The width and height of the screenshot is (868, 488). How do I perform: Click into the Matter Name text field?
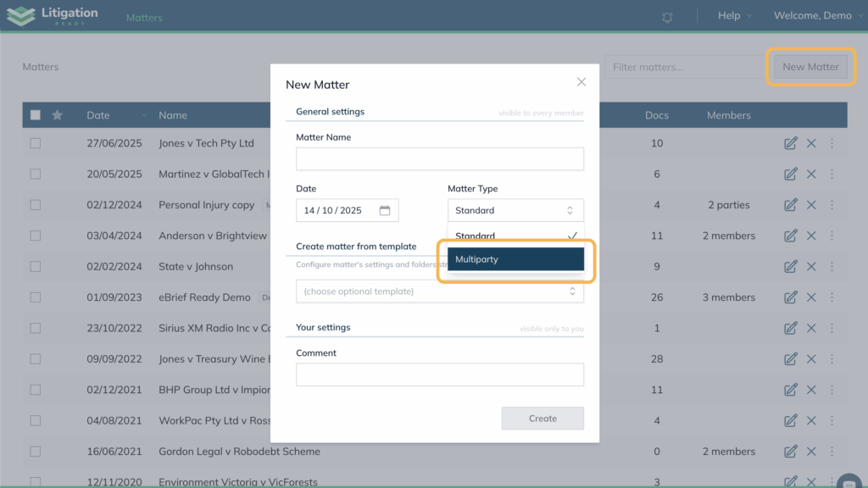439,159
